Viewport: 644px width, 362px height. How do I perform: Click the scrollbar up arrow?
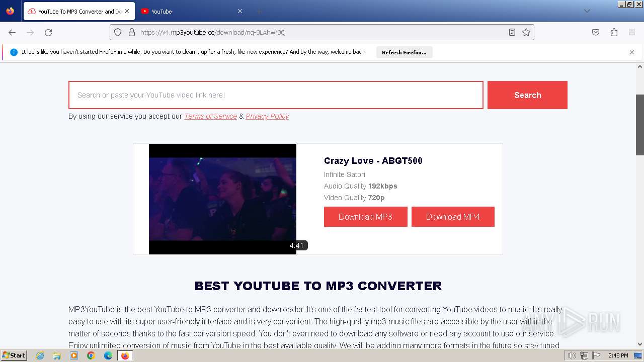(640, 66)
